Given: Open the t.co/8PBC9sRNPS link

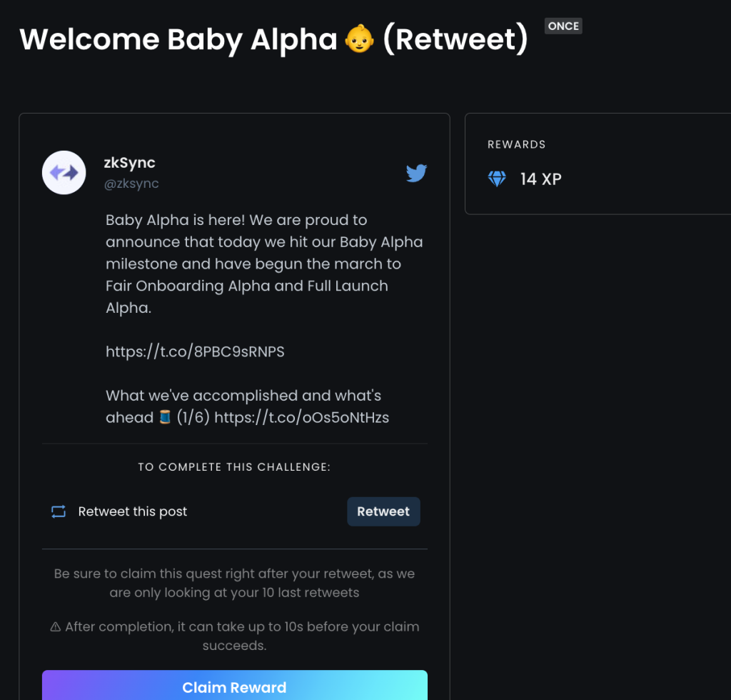Looking at the screenshot, I should click(x=195, y=351).
